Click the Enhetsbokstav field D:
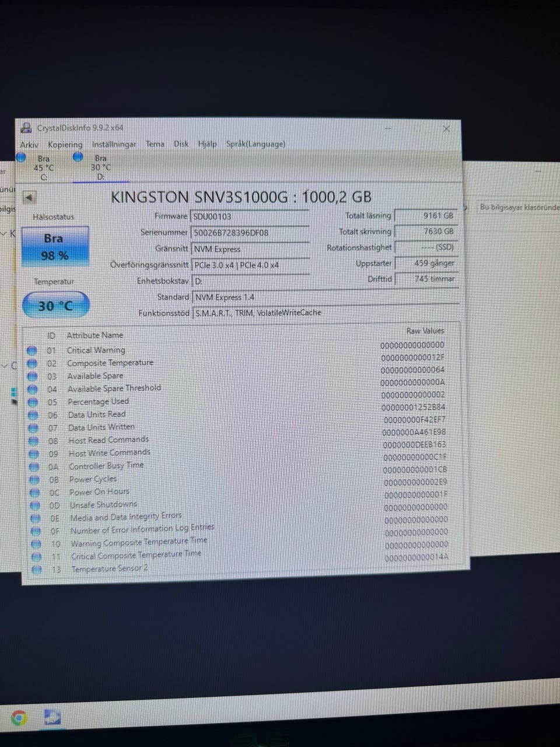This screenshot has width=560, height=747. pyautogui.click(x=251, y=281)
